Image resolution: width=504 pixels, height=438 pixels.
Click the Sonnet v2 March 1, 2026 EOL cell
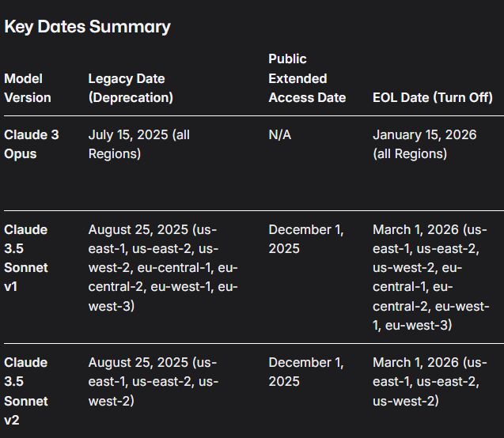tap(430, 381)
